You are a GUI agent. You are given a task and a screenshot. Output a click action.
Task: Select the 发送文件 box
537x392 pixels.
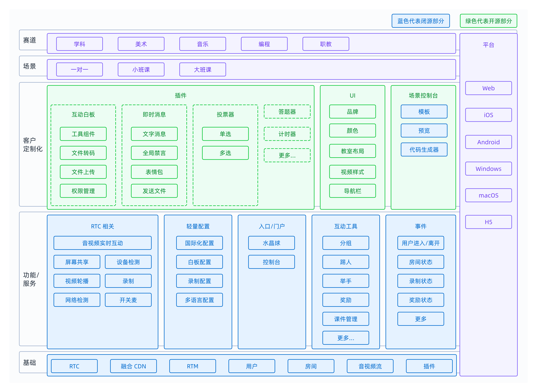tap(154, 191)
